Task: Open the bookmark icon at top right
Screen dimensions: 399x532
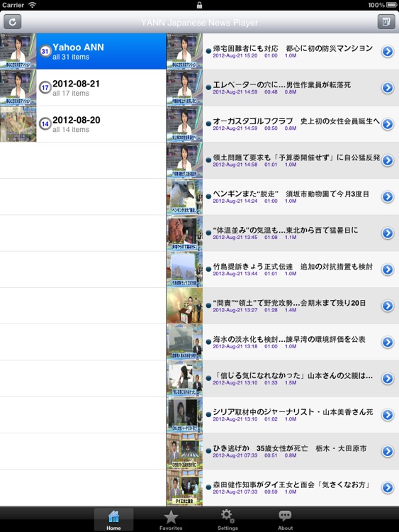Action: pos(386,22)
